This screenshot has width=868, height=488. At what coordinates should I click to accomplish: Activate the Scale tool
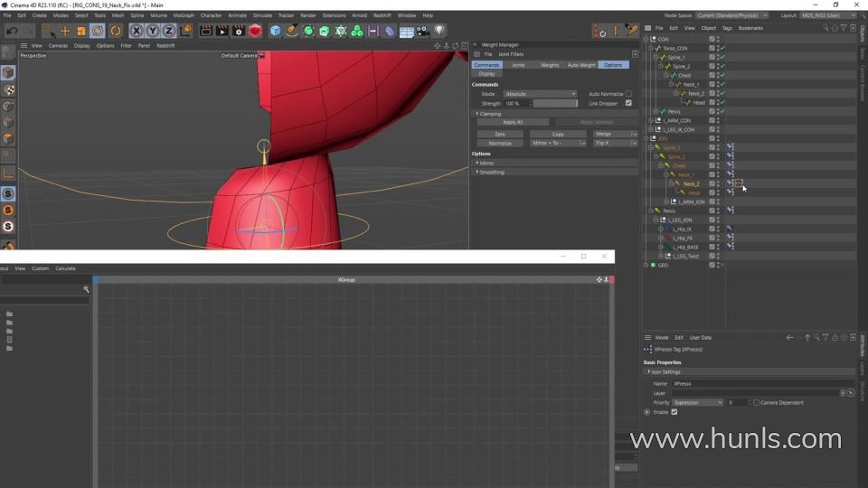coord(81,31)
